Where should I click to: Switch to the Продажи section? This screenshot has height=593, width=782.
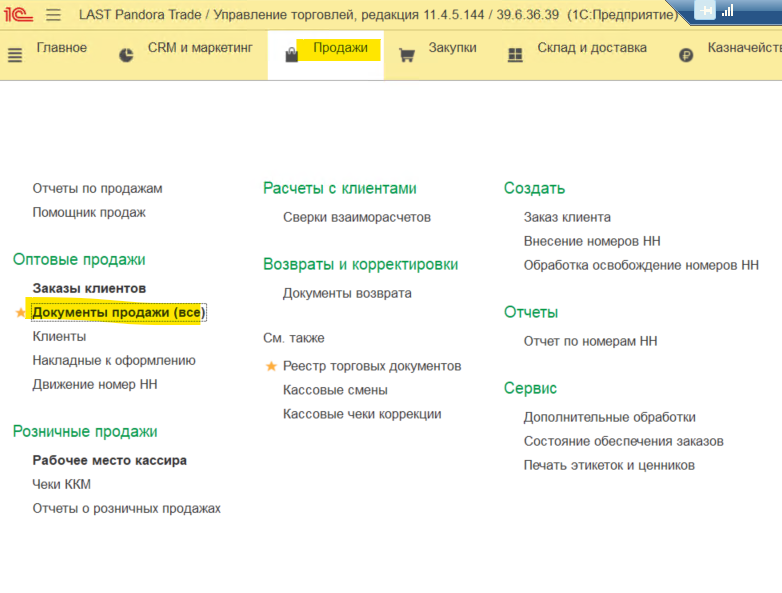coord(340,48)
